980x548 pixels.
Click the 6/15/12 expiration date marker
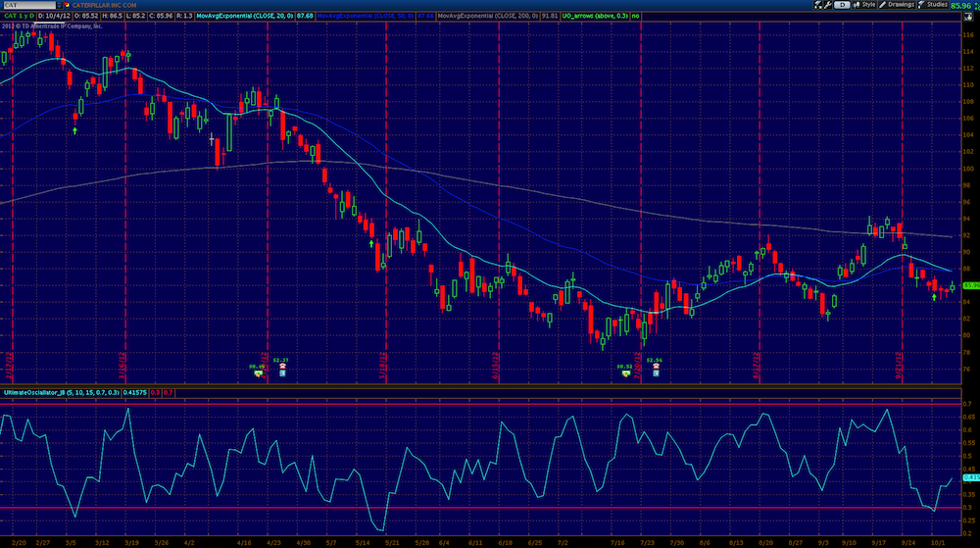point(496,367)
